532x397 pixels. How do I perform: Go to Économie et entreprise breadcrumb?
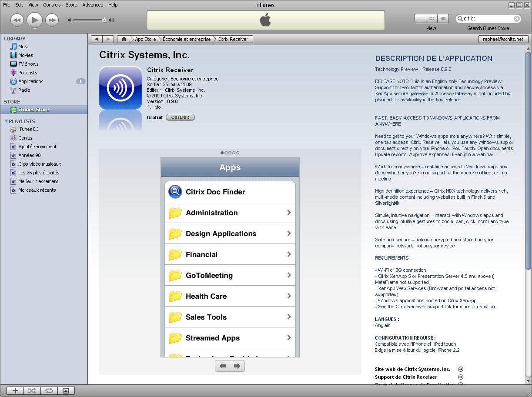(187, 39)
